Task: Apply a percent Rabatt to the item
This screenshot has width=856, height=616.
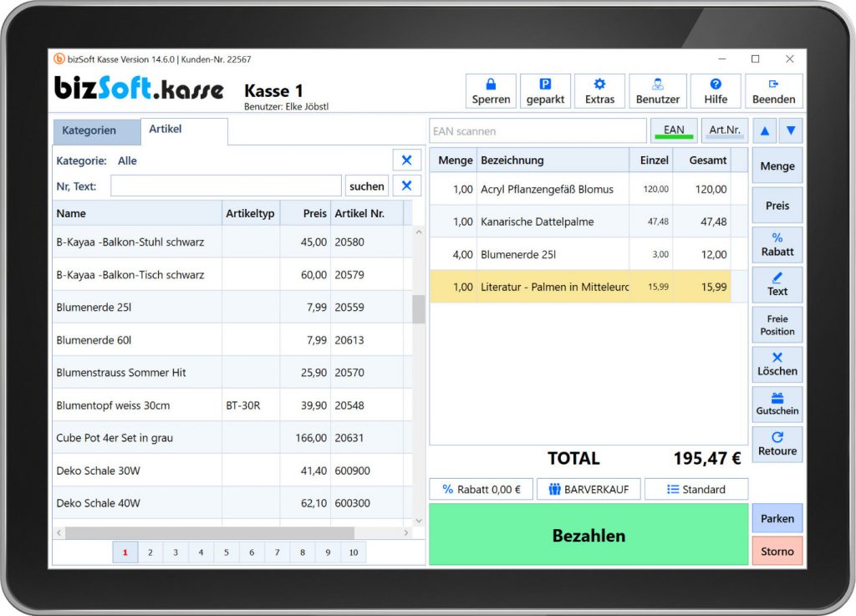Action: [x=777, y=245]
